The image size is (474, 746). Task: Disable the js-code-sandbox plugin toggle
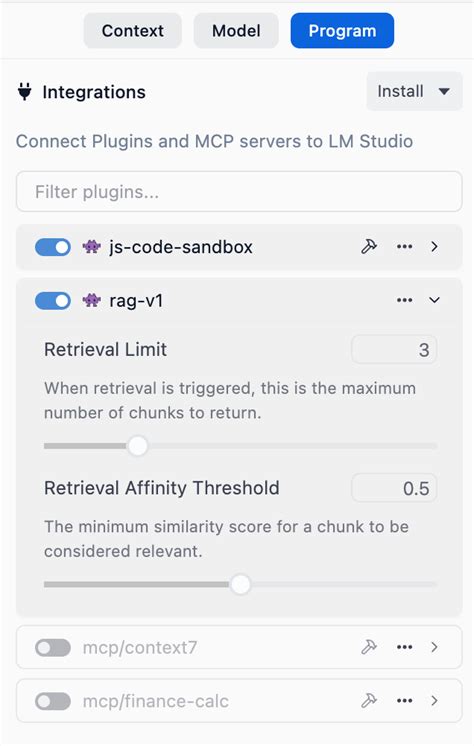coord(53,247)
